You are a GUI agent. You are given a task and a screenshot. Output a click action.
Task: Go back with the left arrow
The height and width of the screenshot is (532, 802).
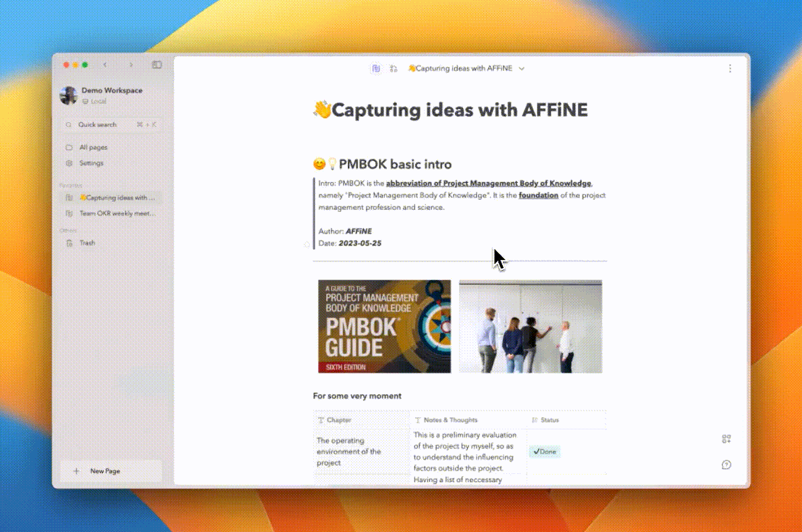[105, 65]
